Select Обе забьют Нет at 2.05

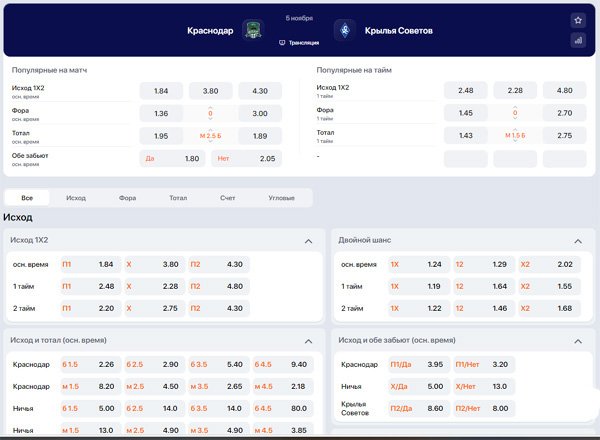tap(246, 158)
